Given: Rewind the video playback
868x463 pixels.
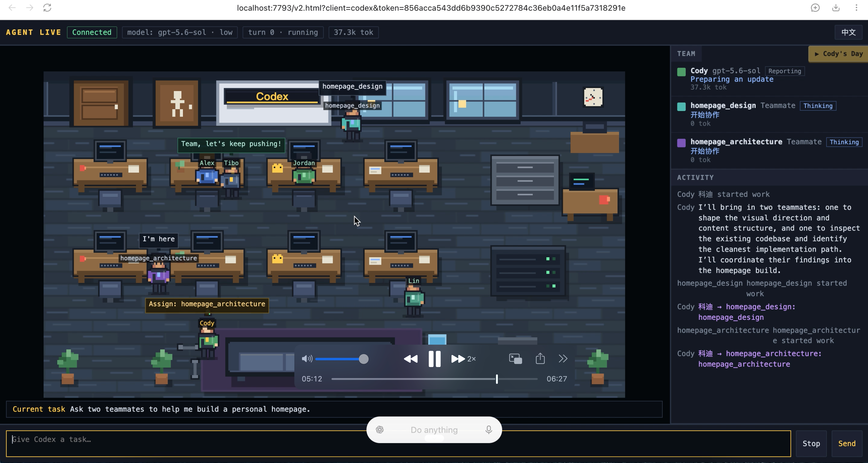Looking at the screenshot, I should pyautogui.click(x=410, y=359).
